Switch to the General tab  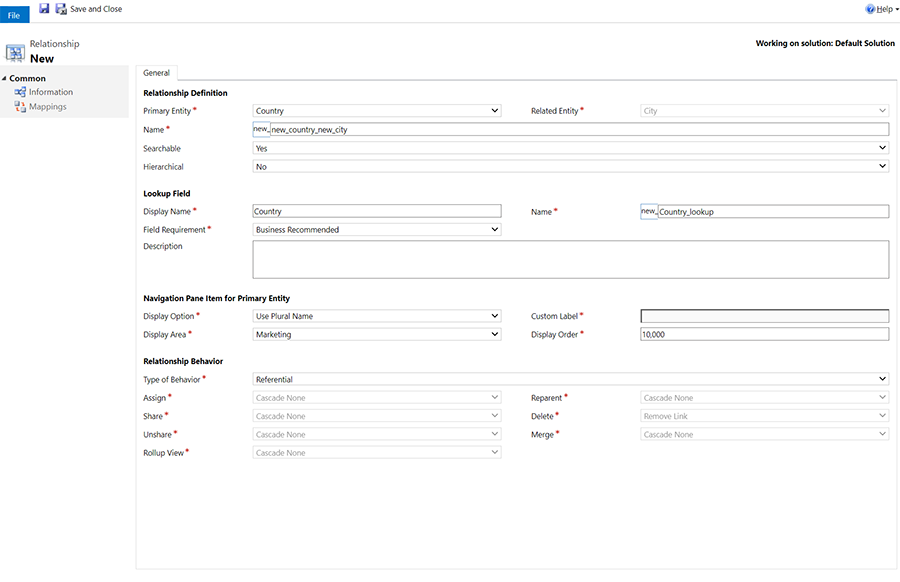coord(156,72)
